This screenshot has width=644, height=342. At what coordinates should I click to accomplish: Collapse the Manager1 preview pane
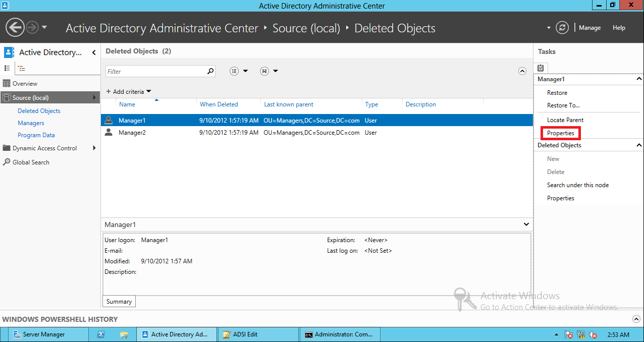click(526, 224)
